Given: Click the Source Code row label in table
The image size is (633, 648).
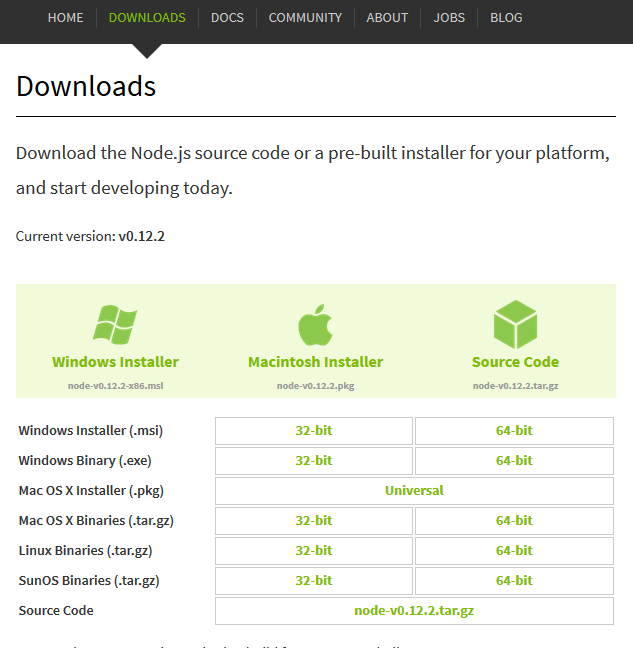Looking at the screenshot, I should [56, 611].
